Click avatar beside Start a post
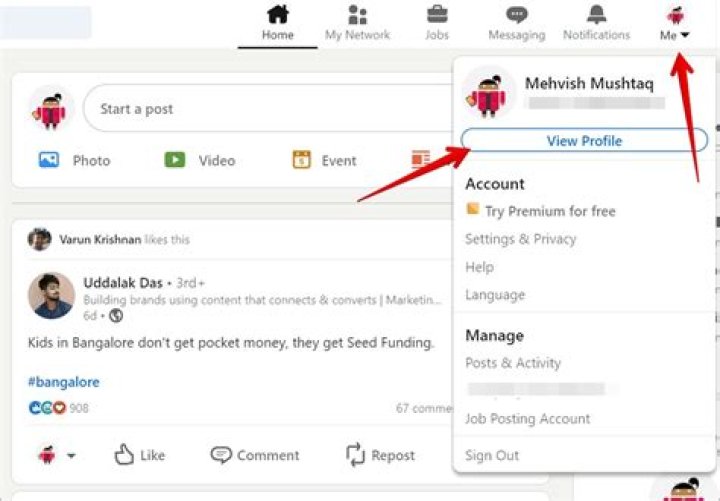Viewport: 720px width, 501px height. click(51, 108)
